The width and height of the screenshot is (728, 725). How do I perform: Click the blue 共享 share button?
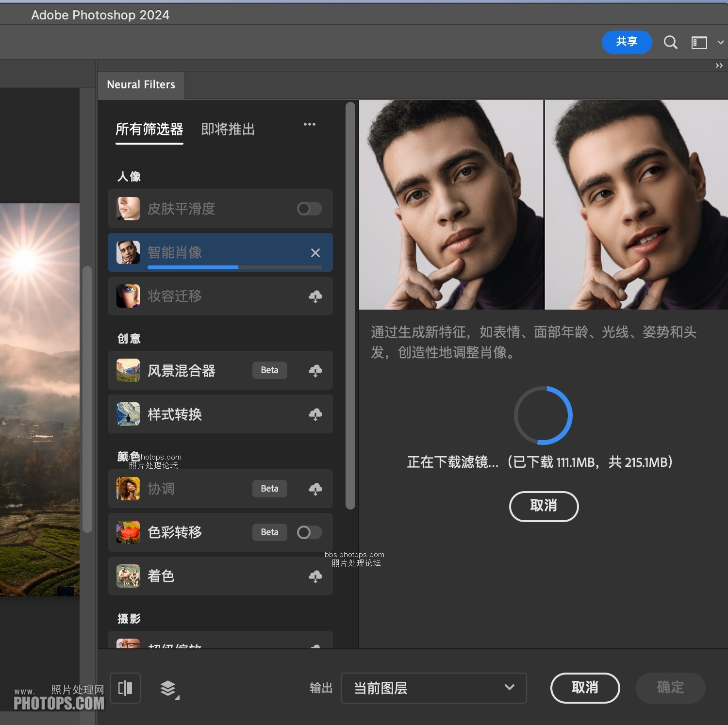point(627,42)
